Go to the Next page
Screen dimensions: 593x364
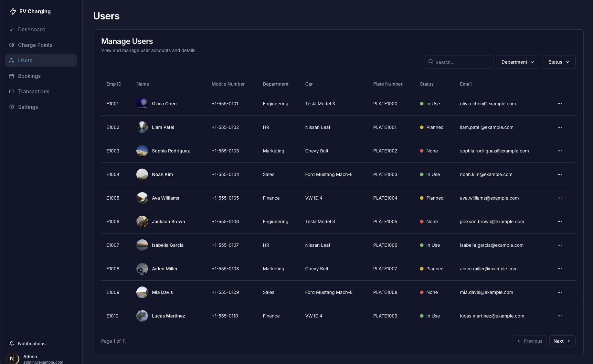[x=562, y=341]
